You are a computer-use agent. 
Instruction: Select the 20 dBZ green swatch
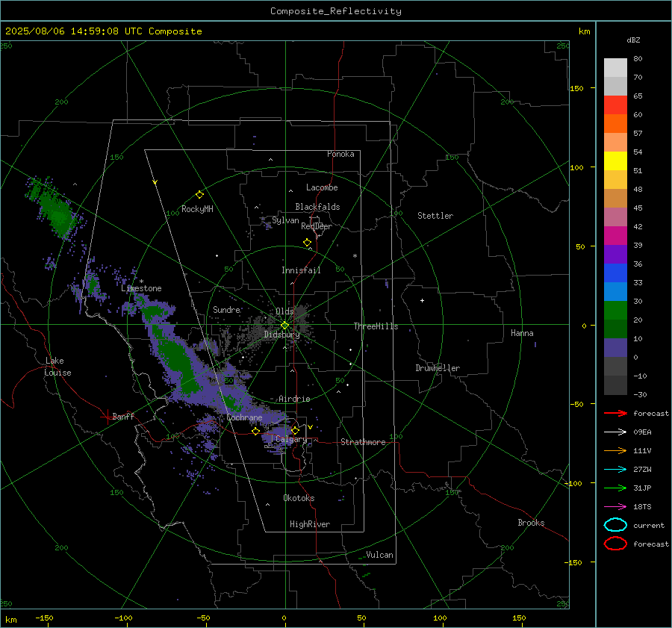[615, 311]
